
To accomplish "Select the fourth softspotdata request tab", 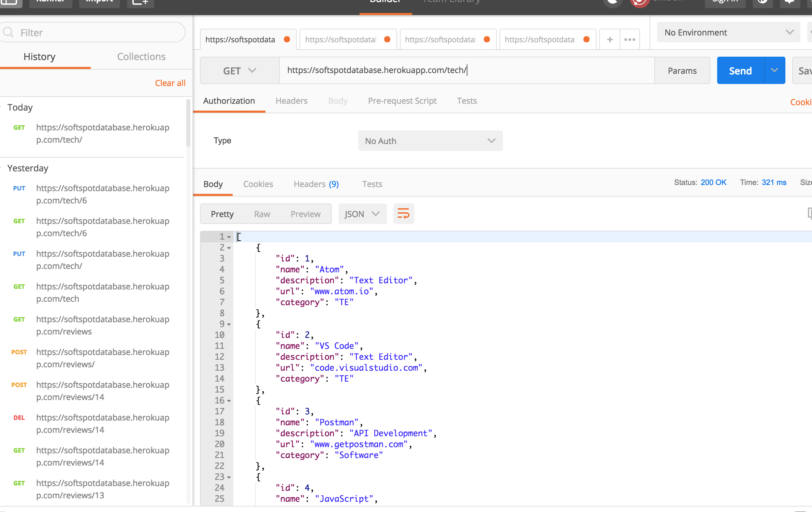I will [x=548, y=40].
